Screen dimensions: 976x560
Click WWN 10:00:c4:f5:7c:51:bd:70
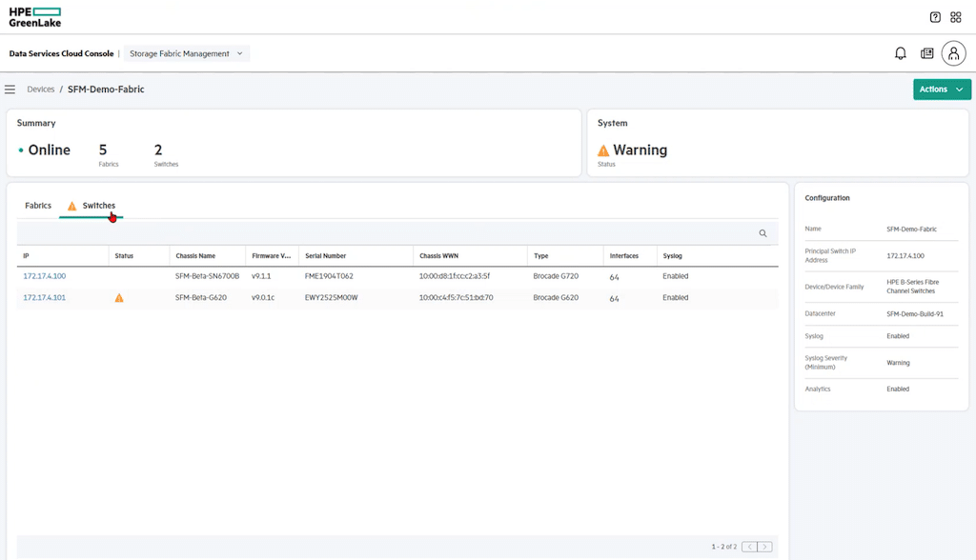[457, 297]
